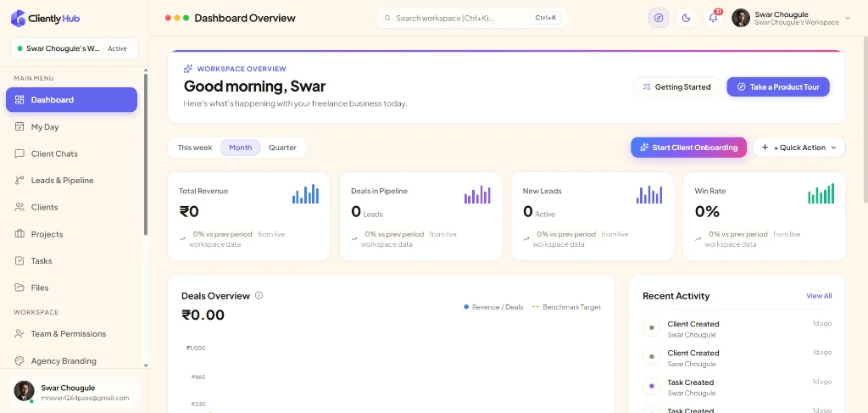Click the Dashboard grid icon

pos(19,100)
